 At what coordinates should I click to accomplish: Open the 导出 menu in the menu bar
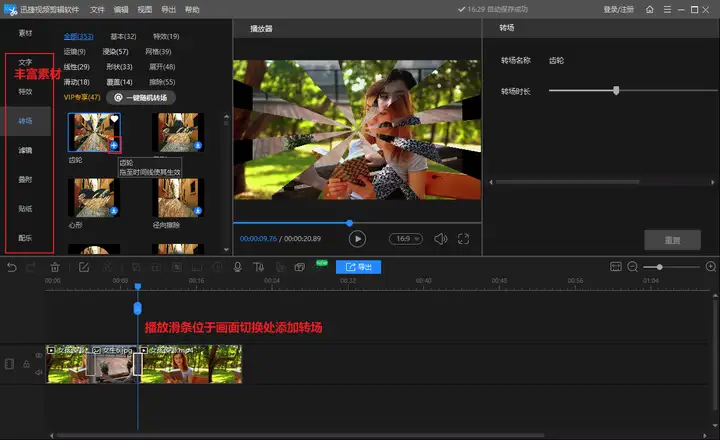[169, 10]
